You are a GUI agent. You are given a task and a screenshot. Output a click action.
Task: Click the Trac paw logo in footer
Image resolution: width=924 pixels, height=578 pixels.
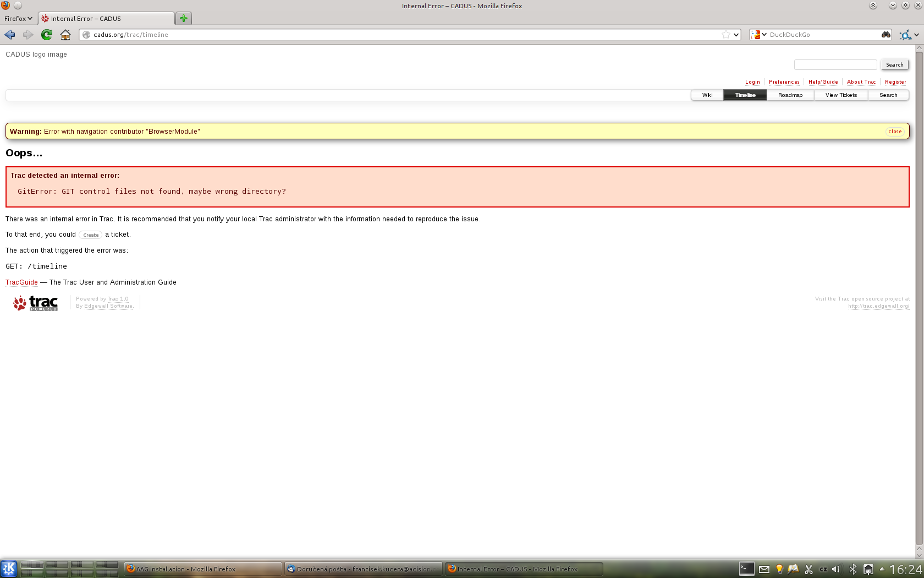click(x=36, y=303)
